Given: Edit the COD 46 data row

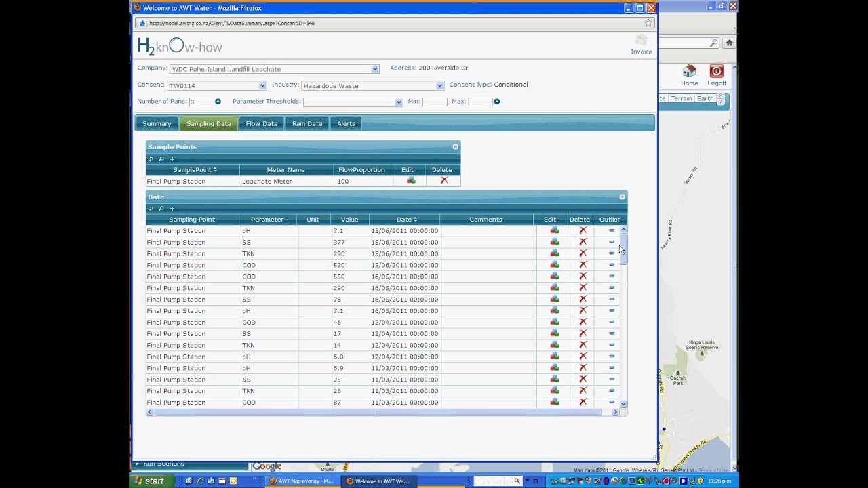Looking at the screenshot, I should pyautogui.click(x=555, y=322).
